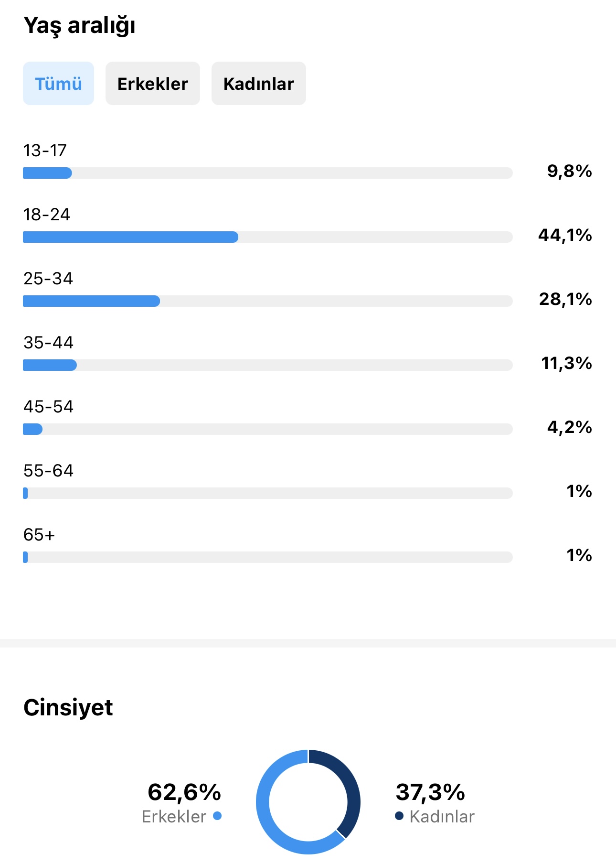The width and height of the screenshot is (616, 864).
Task: Click the 35-44 age range bar
Action: click(267, 365)
